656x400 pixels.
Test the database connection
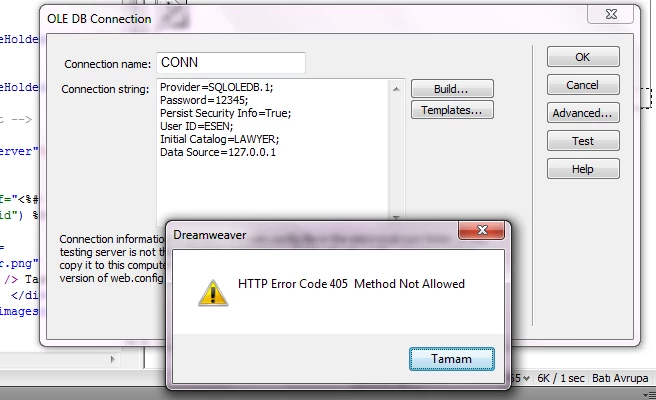(583, 141)
